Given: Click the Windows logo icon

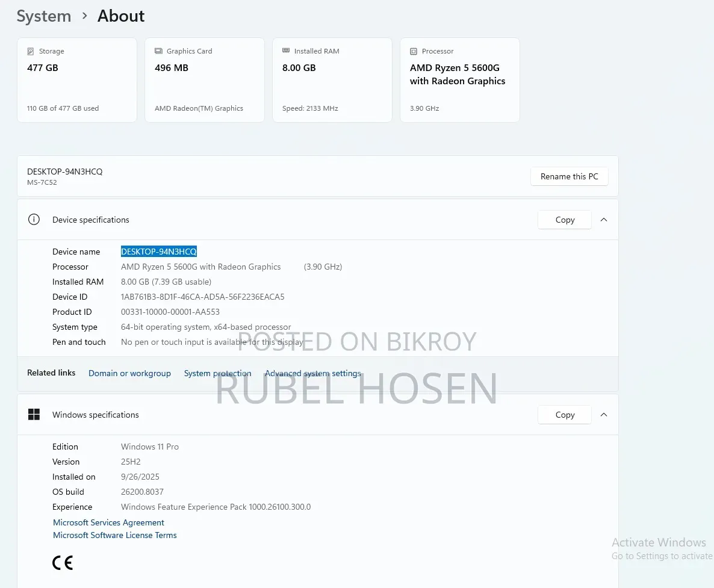Looking at the screenshot, I should click(x=34, y=414).
